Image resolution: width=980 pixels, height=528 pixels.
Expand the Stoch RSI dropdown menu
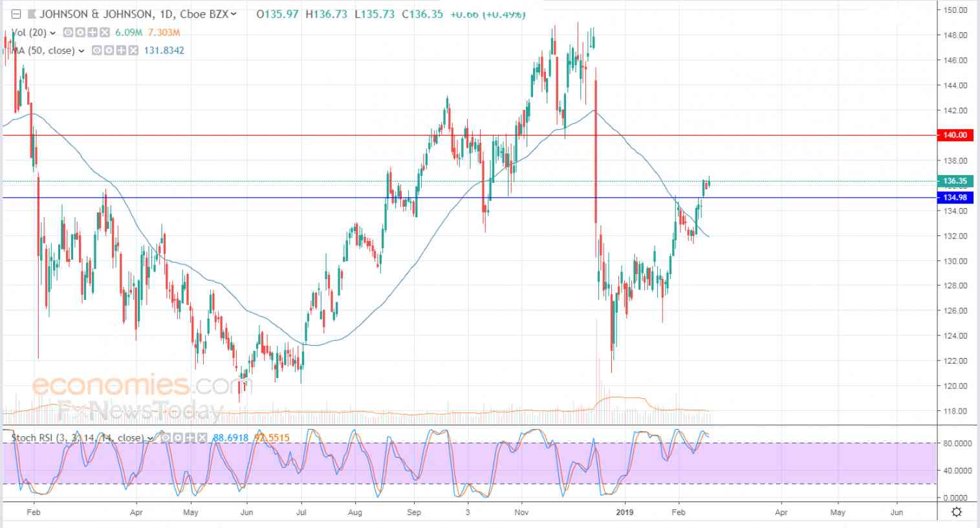coord(150,438)
